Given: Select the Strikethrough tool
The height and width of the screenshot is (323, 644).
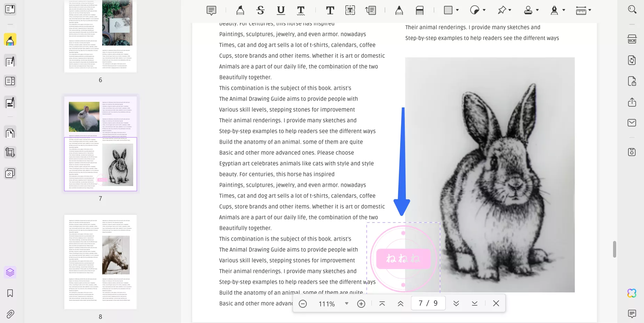Looking at the screenshot, I should point(260,10).
